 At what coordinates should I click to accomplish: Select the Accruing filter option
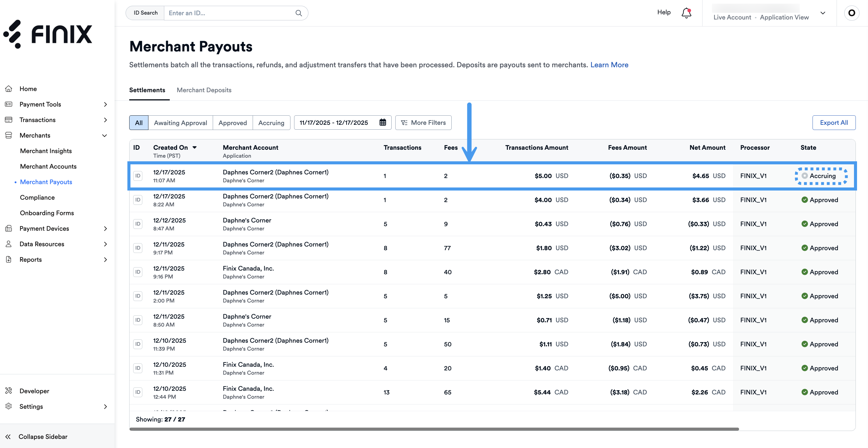271,123
